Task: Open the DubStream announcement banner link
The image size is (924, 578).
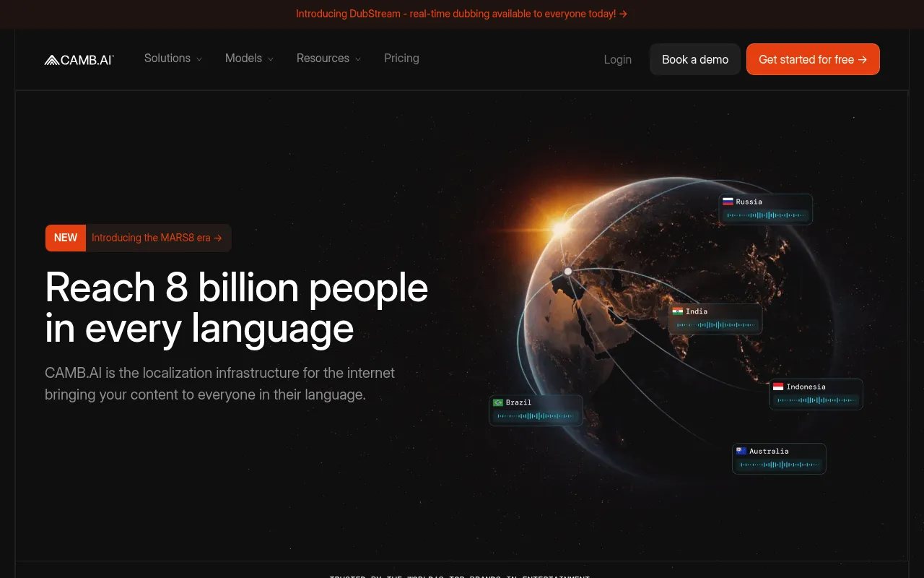Action: click(x=462, y=14)
